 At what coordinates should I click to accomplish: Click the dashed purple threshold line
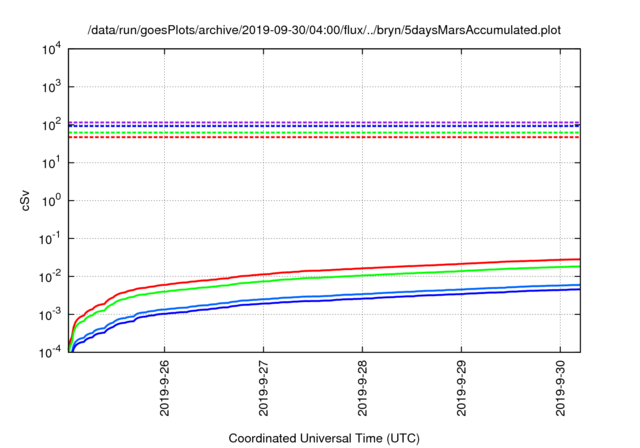(x=324, y=122)
